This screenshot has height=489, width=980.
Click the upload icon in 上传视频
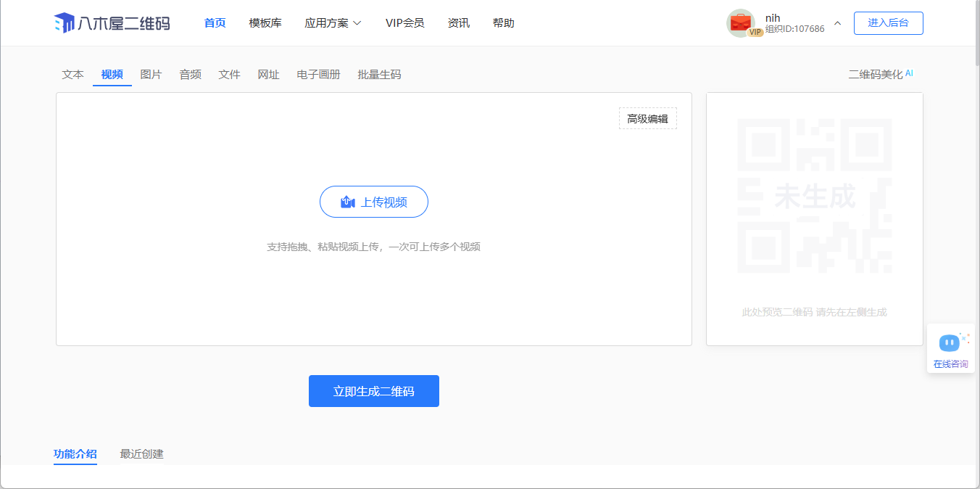click(348, 202)
